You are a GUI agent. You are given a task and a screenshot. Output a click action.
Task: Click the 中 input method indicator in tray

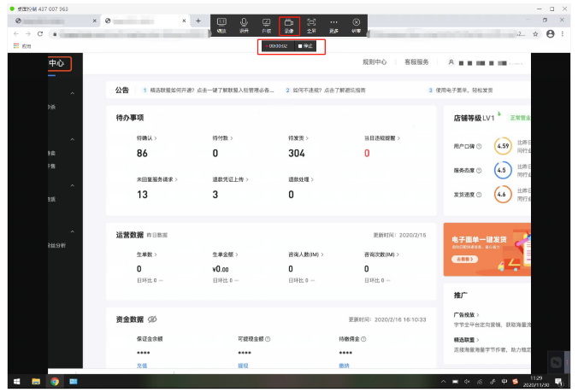[x=504, y=382]
